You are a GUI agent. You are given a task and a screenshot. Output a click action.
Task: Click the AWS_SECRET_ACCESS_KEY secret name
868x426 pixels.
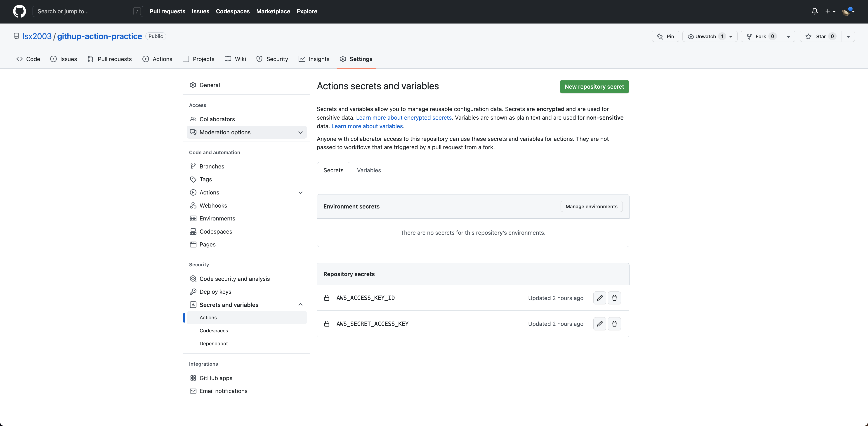pos(372,324)
